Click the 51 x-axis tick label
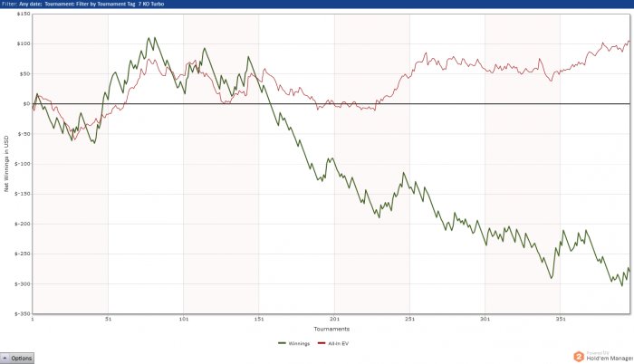Viewport: 634px width, 364px height. point(108,319)
